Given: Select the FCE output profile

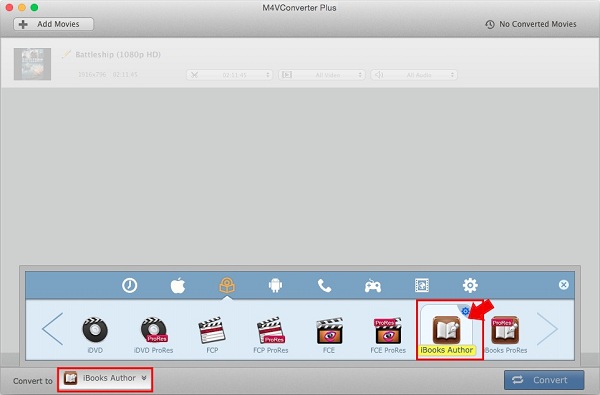Looking at the screenshot, I should point(329,335).
